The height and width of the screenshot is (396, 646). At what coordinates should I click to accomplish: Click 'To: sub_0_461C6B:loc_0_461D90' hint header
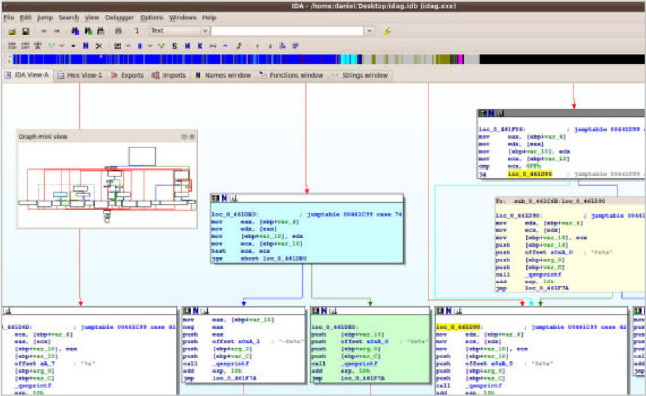point(550,201)
